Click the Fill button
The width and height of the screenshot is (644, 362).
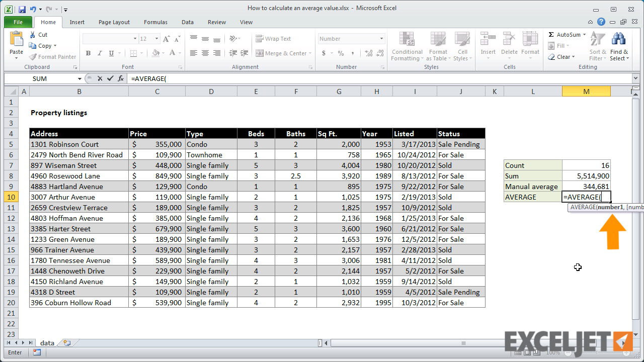tap(558, 46)
